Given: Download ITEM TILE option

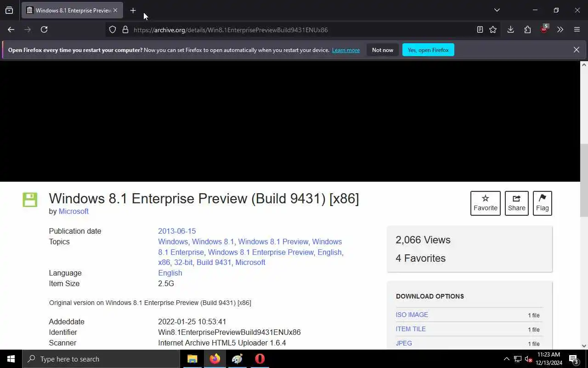Looking at the screenshot, I should [411, 329].
